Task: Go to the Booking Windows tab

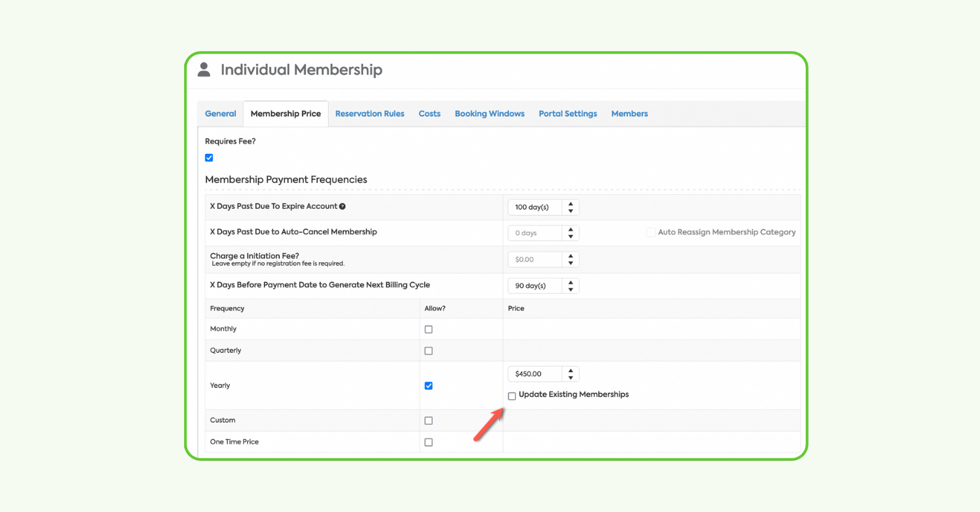Action: (x=489, y=113)
